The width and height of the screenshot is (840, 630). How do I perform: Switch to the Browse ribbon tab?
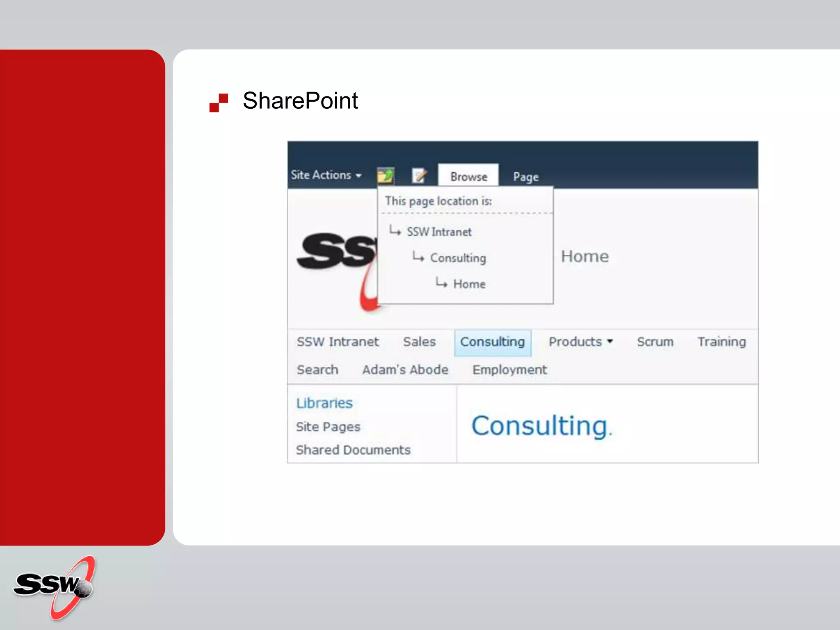click(x=468, y=176)
